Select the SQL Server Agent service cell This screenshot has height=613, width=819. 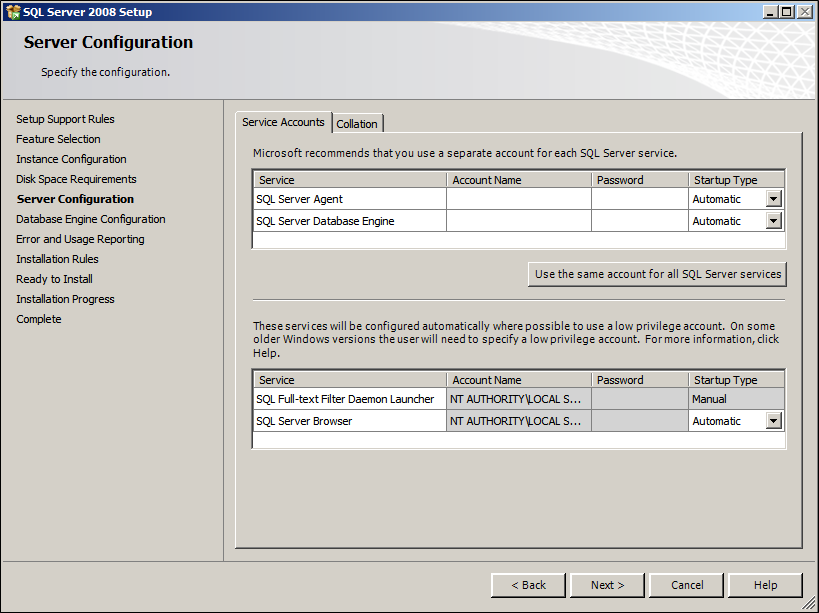coord(350,199)
